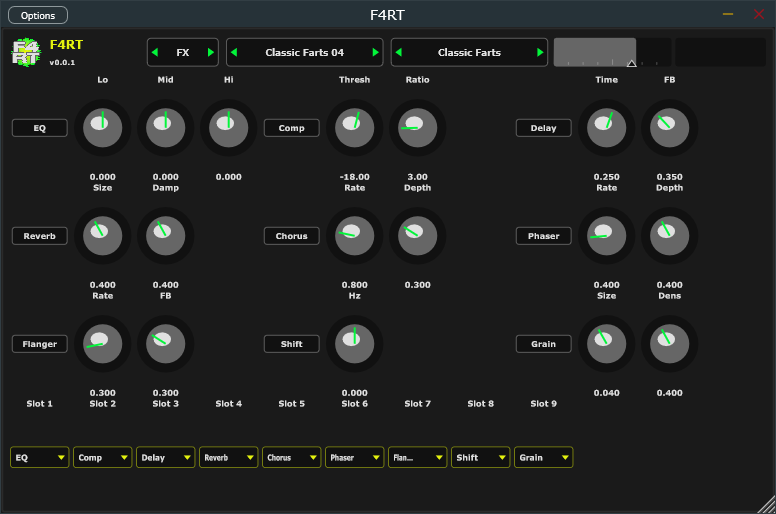Previous bank arrow beside Classic Farts
This screenshot has width=776, height=514.
(x=399, y=52)
